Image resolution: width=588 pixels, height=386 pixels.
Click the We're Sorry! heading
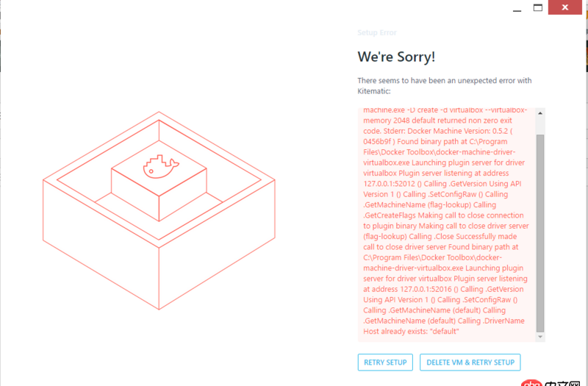click(x=396, y=57)
